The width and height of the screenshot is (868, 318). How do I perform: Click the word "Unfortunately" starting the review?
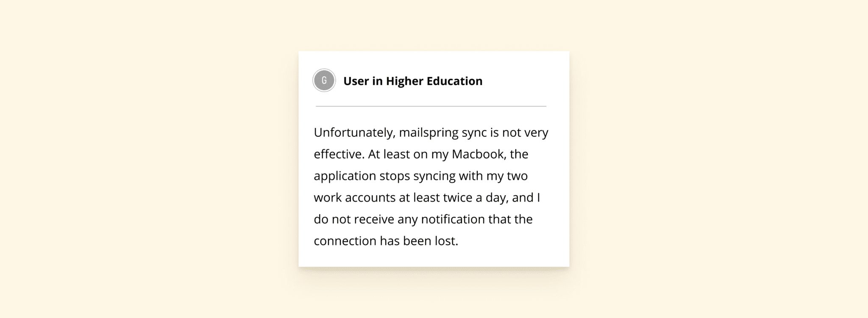[x=355, y=133]
